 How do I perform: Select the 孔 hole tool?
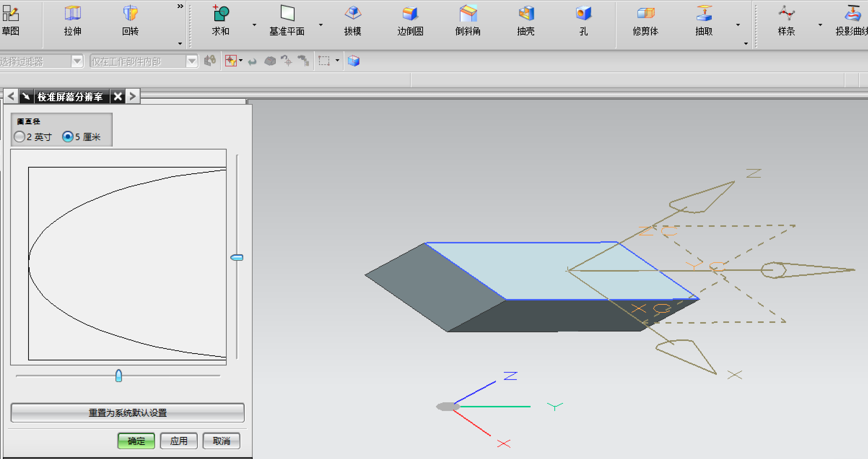pyautogui.click(x=584, y=20)
